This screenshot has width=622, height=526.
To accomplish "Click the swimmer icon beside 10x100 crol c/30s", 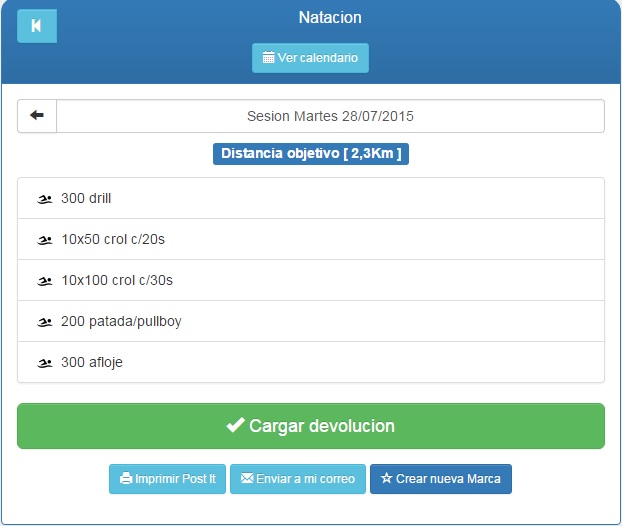I will click(45, 281).
